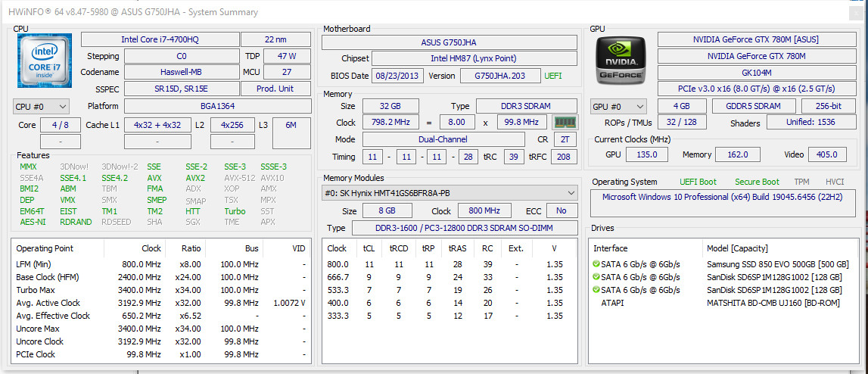This screenshot has height=374, width=868.
Task: Select the Samsung SSD 850 EVO 500GB drive
Action: click(722, 264)
